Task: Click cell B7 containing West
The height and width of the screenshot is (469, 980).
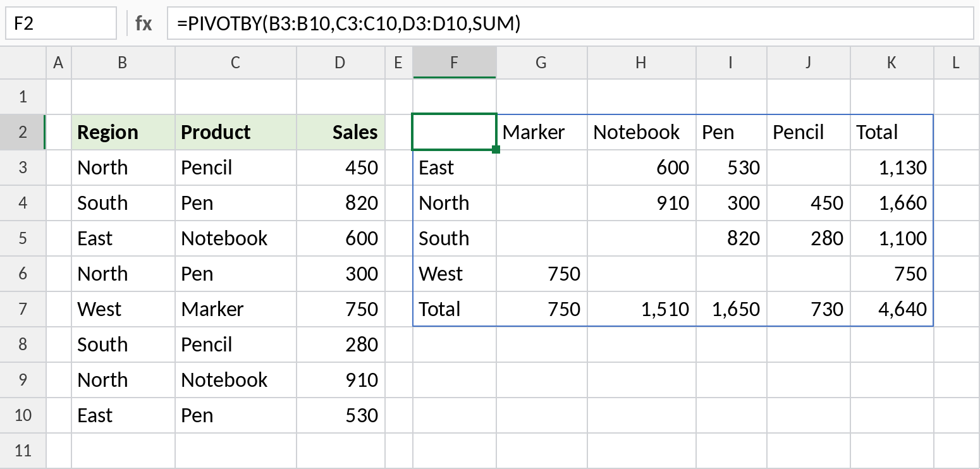Action: coord(123,309)
